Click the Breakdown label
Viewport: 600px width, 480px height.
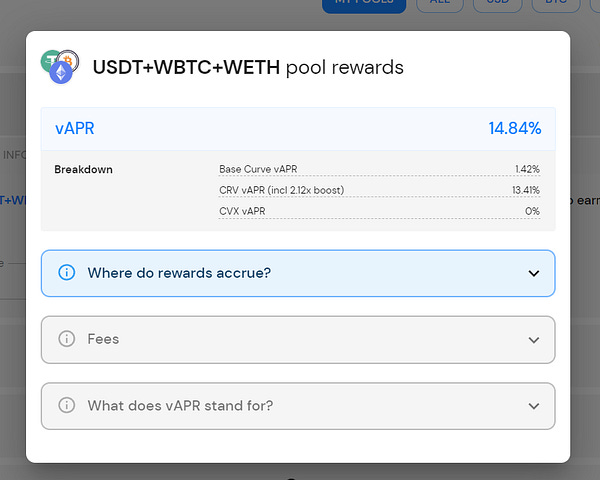(83, 170)
